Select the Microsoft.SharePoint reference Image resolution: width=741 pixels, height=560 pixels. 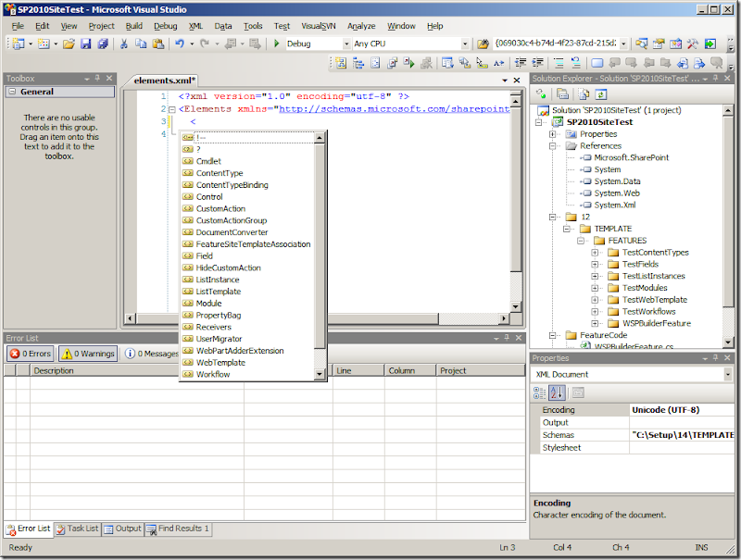point(631,157)
